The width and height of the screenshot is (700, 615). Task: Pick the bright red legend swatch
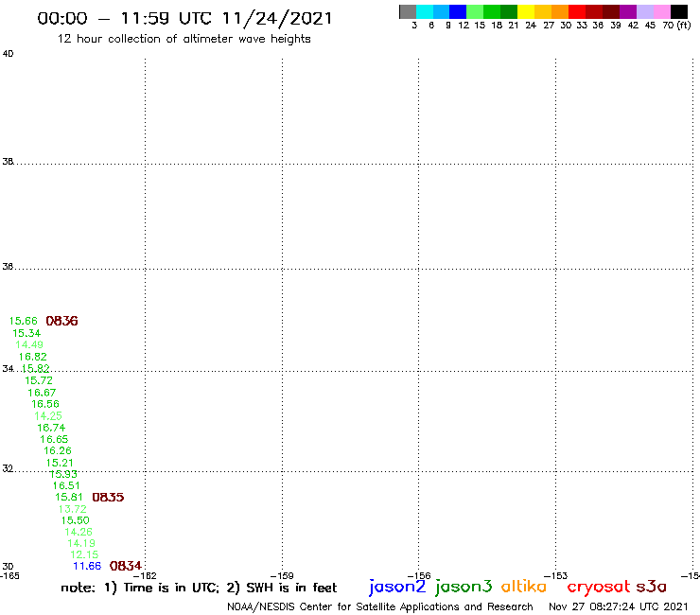(577, 11)
